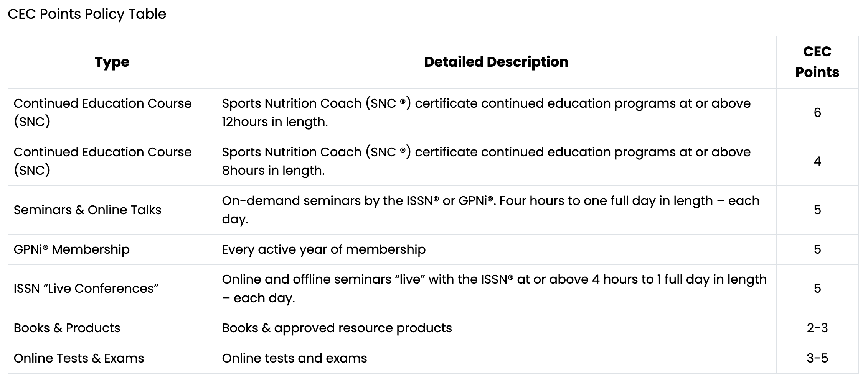Select the "Online Tests & Exams" type cell
This screenshot has width=868, height=384.
79,358
